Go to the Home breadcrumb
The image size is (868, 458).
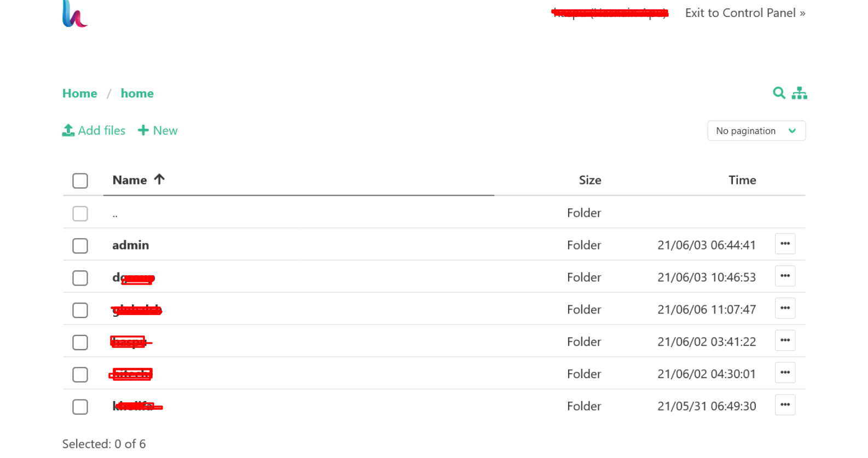pyautogui.click(x=80, y=94)
